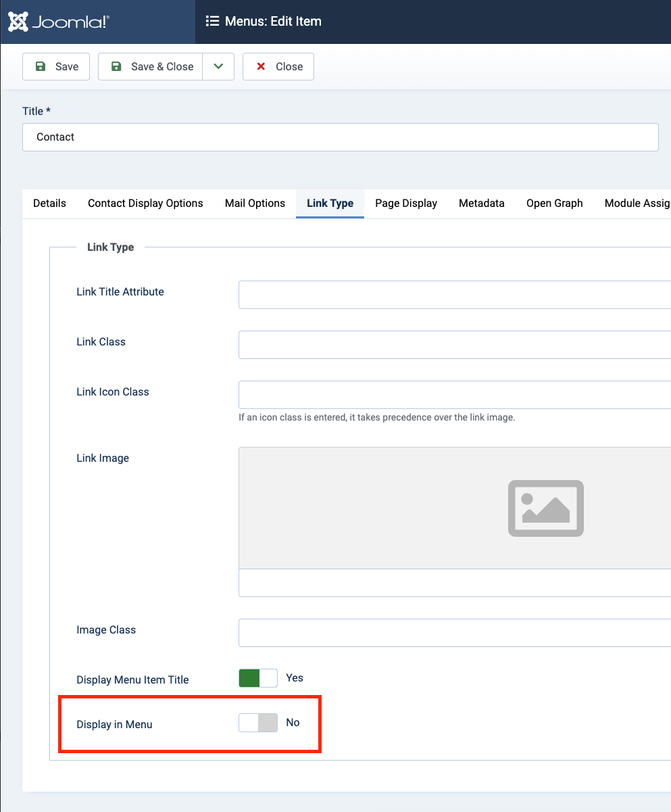Open the Open Graph tab
The height and width of the screenshot is (812, 671).
pos(555,203)
